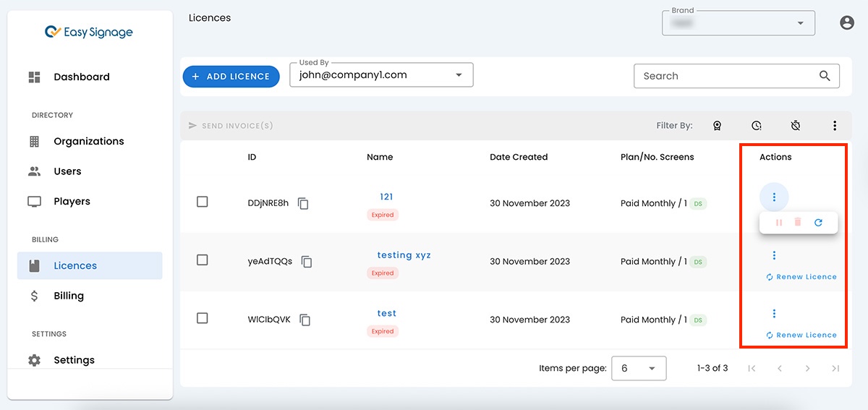Tick the checkbox for licence yeAdTQQs

pyautogui.click(x=203, y=260)
